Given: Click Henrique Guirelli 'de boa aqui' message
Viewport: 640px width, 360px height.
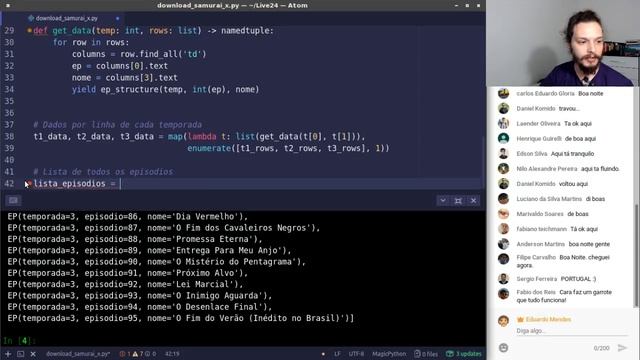Looking at the screenshot, I should point(580,139).
